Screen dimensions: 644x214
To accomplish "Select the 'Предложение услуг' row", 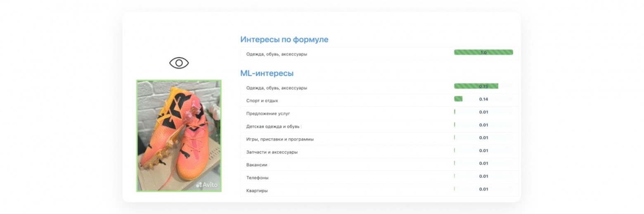I will [379, 113].
